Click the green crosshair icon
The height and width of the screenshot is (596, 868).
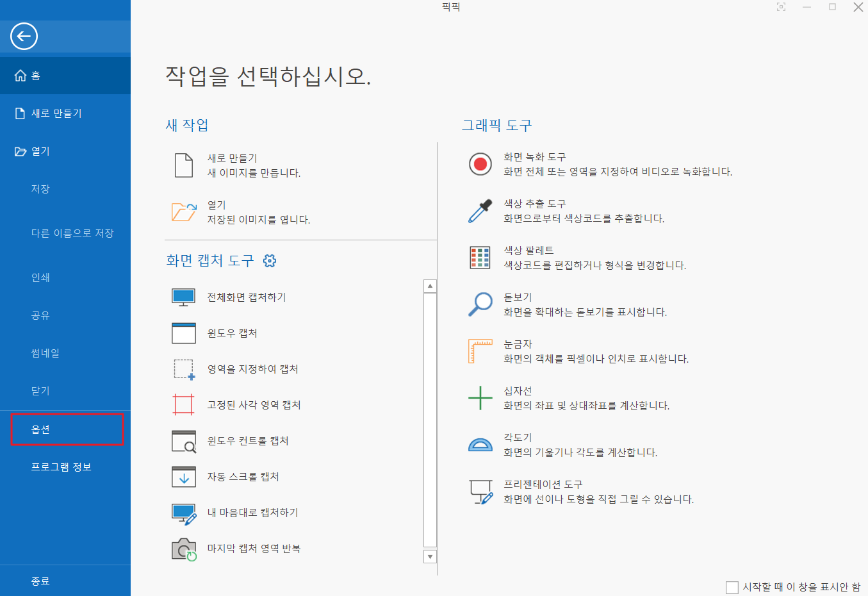click(x=480, y=398)
